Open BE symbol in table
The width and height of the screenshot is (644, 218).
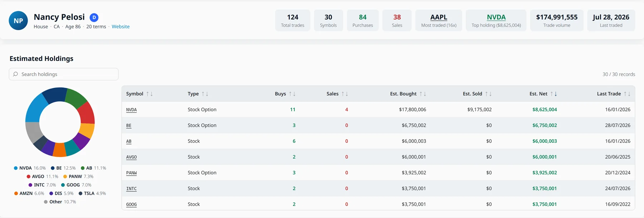coord(129,125)
